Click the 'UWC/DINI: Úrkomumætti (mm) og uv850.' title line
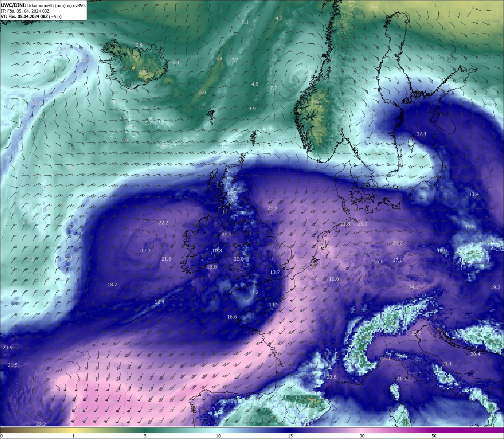The width and height of the screenshot is (504, 439). tap(43, 6)
